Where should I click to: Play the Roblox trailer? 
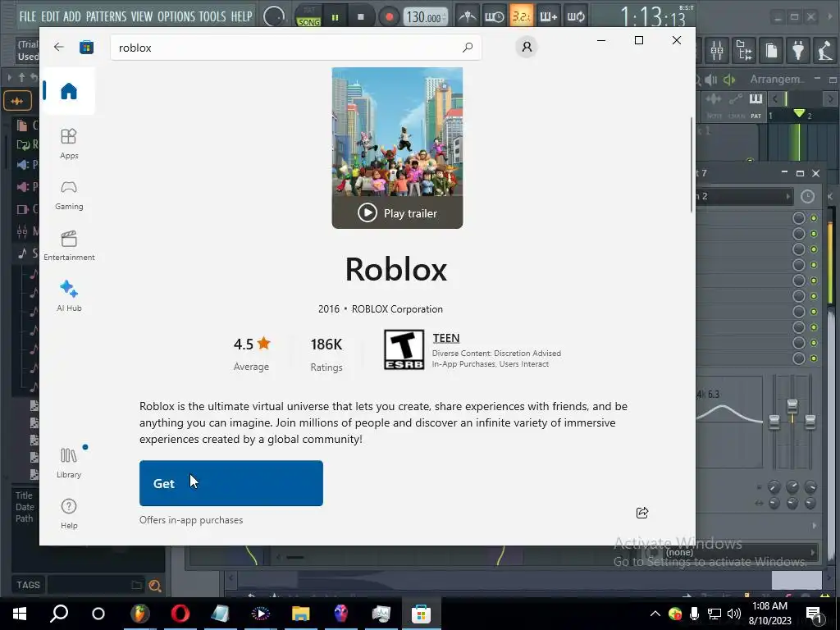[397, 213]
